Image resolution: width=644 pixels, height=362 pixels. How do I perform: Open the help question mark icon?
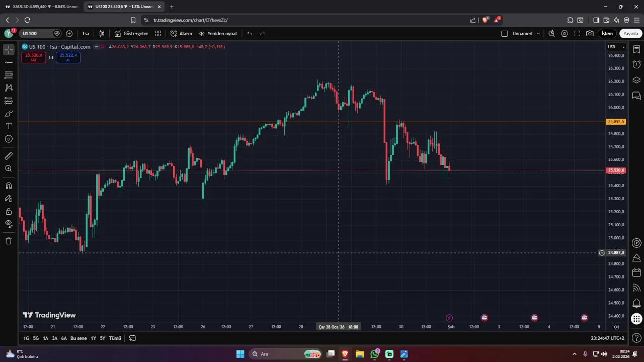point(636,337)
